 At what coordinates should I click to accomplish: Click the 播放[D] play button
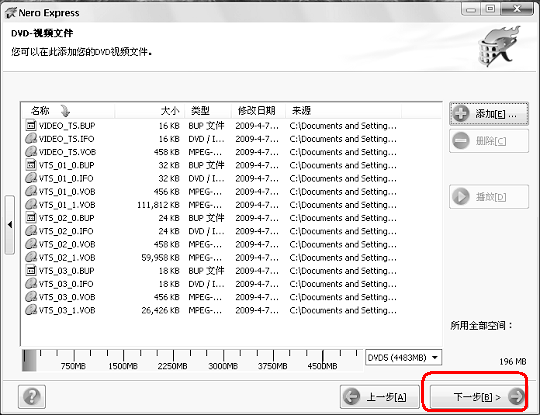coord(489,197)
